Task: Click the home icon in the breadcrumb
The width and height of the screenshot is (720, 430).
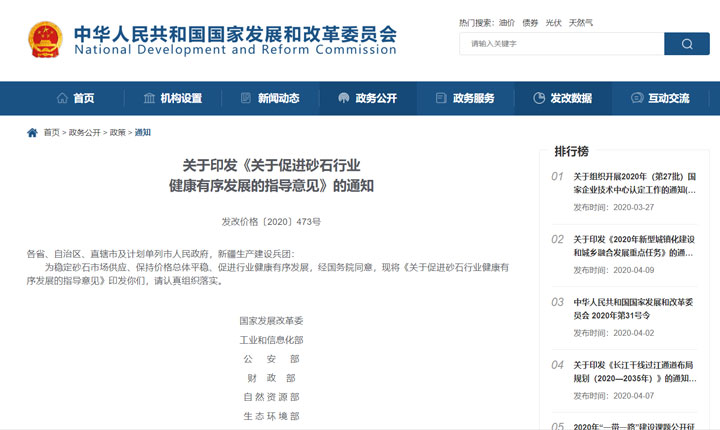Action: 32,132
